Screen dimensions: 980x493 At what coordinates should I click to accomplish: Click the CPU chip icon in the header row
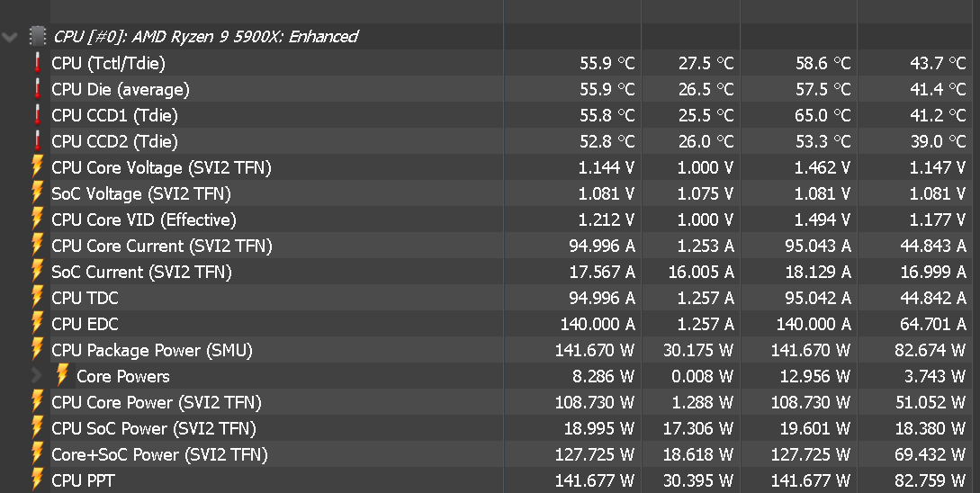click(38, 37)
